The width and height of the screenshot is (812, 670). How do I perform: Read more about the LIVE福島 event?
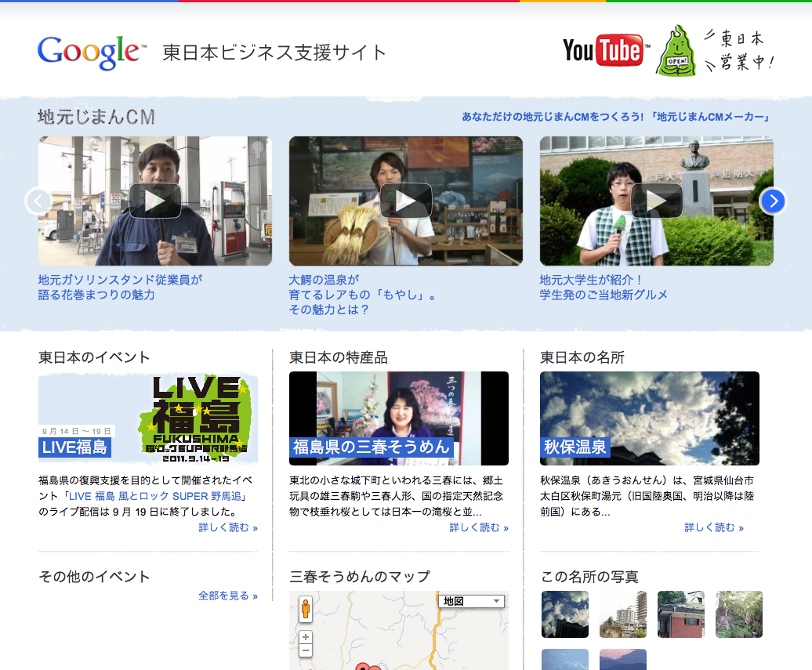228,527
